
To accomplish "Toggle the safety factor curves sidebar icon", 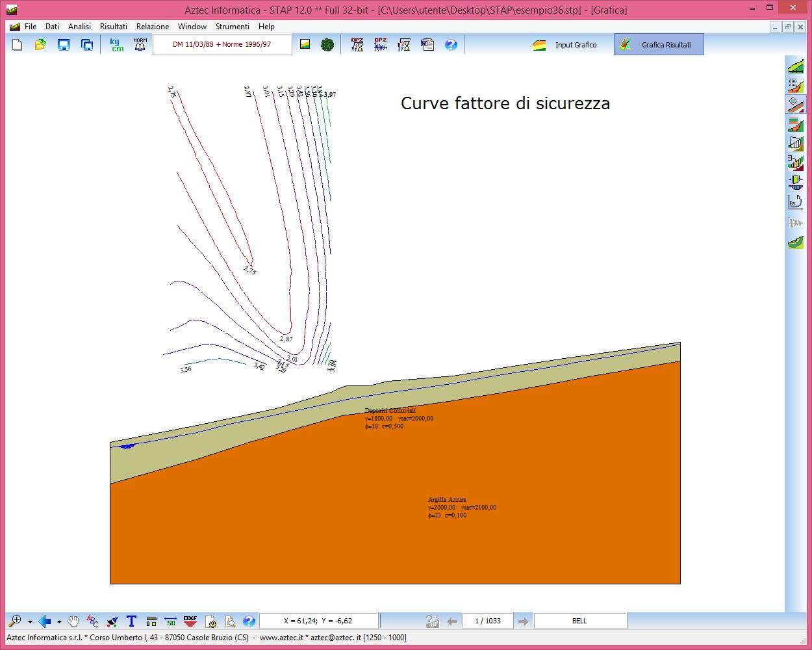I will [795, 104].
